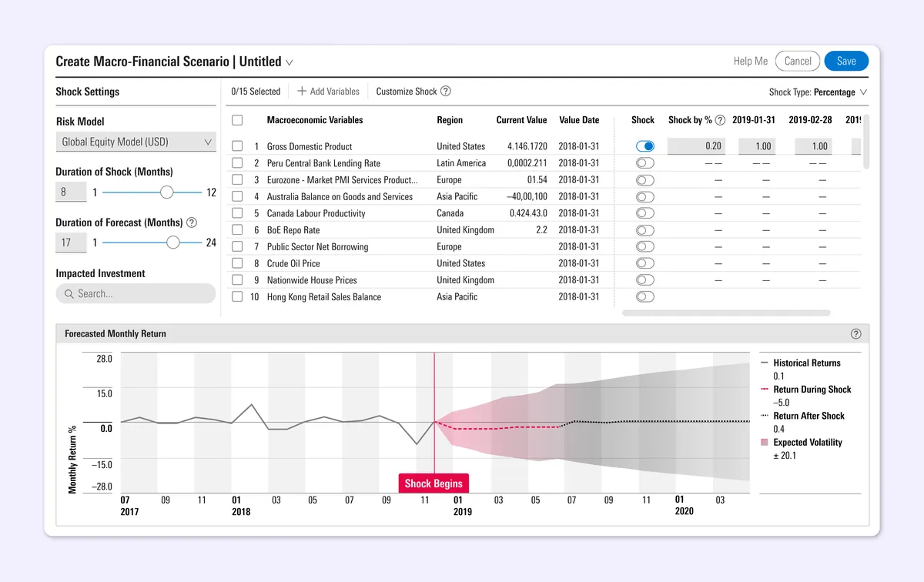This screenshot has height=582, width=924.
Task: Open the Shock Type Percentage dropdown
Action: (818, 92)
